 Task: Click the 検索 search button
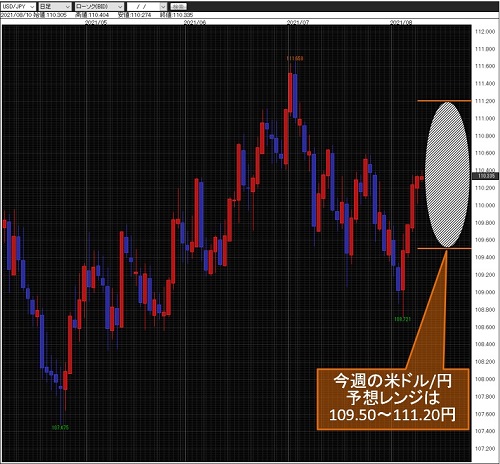(179, 6)
